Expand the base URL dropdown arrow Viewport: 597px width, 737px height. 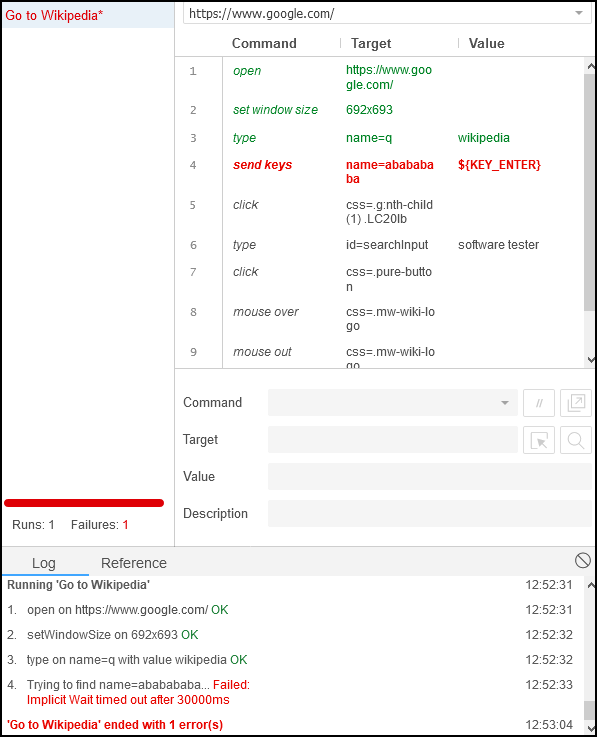click(x=579, y=13)
